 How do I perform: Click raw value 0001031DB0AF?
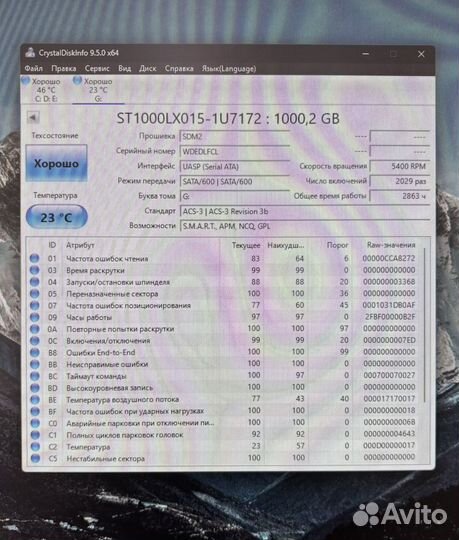[x=389, y=305]
